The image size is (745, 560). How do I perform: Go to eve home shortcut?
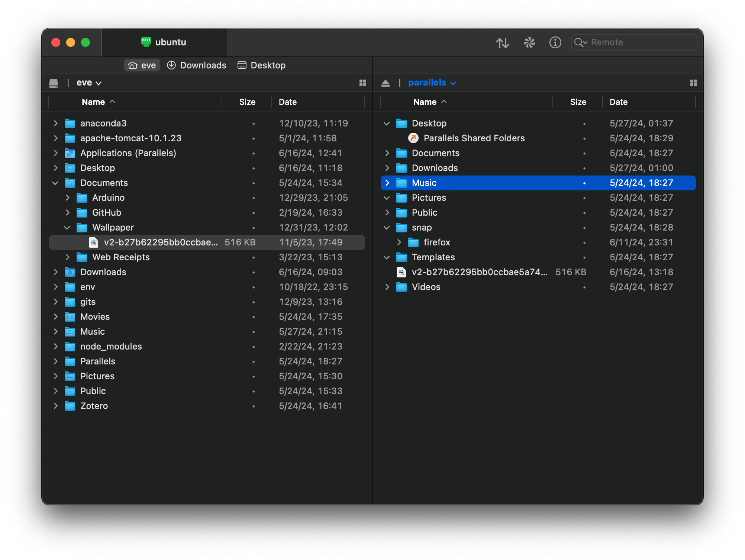[142, 65]
